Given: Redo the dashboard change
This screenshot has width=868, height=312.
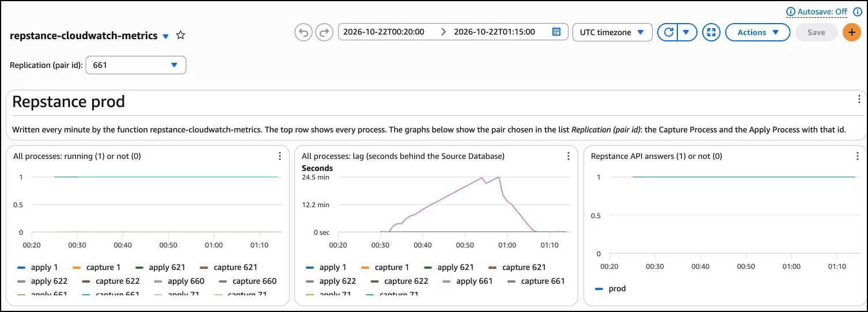Looking at the screenshot, I should tap(325, 32).
